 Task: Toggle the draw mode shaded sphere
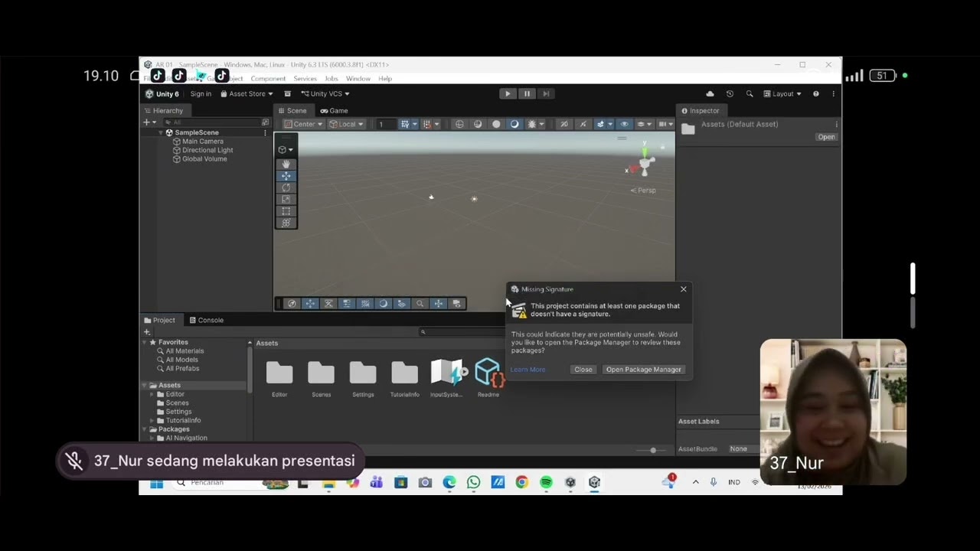[x=496, y=124]
